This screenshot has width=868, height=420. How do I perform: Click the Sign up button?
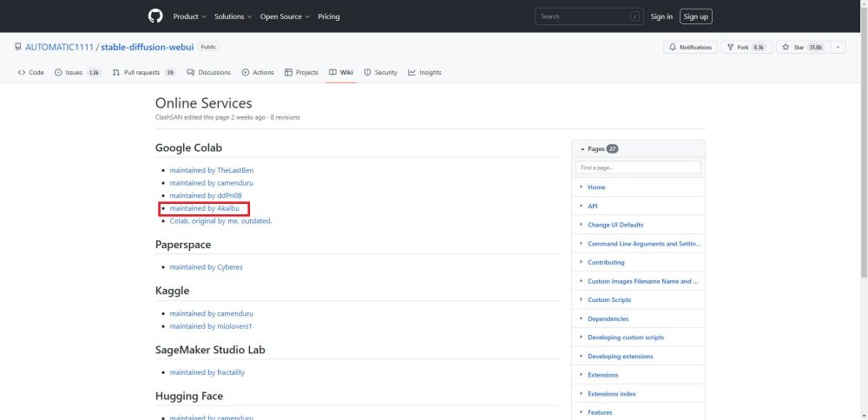(x=695, y=16)
